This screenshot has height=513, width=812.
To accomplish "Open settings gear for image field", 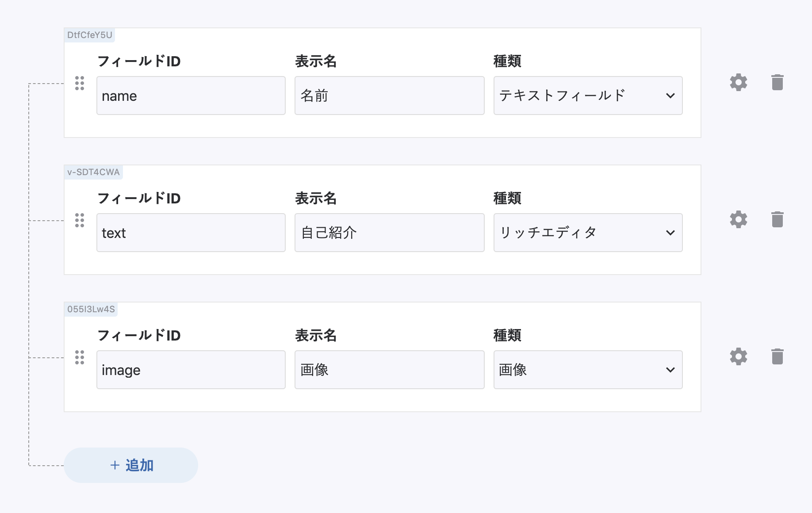I will click(738, 357).
